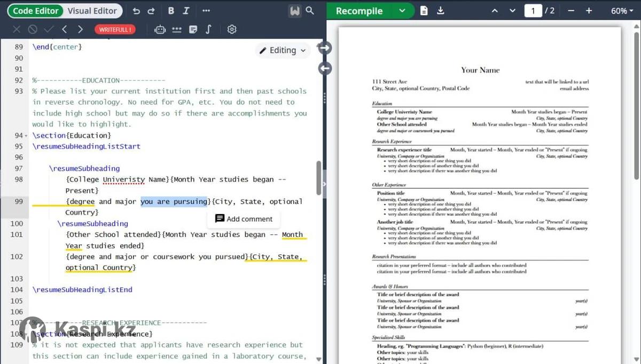The width and height of the screenshot is (641, 364).
Task: Open the logs and output files icon
Action: point(424,11)
